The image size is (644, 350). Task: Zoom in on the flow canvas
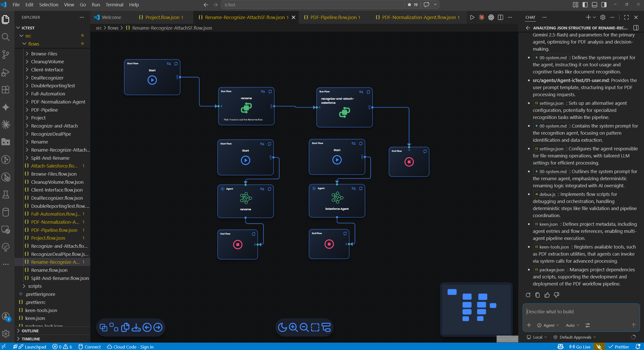[293, 327]
